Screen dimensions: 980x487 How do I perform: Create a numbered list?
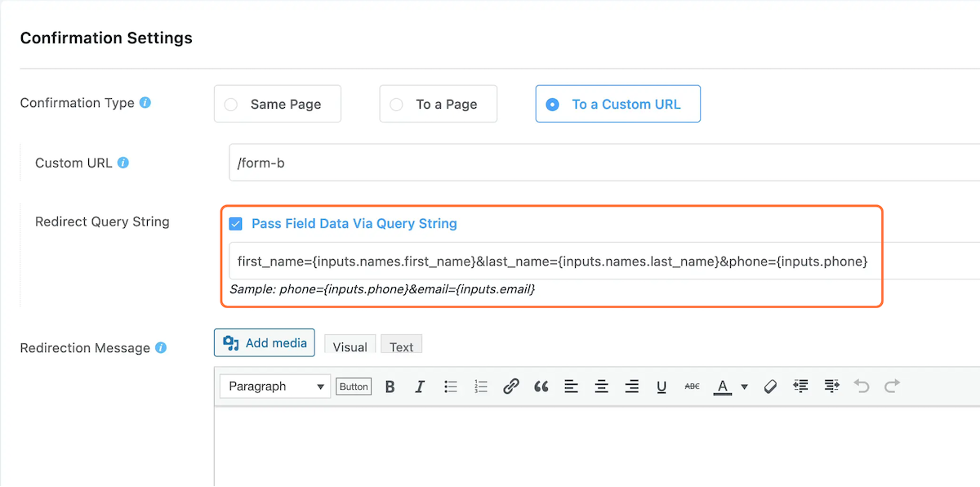[480, 386]
